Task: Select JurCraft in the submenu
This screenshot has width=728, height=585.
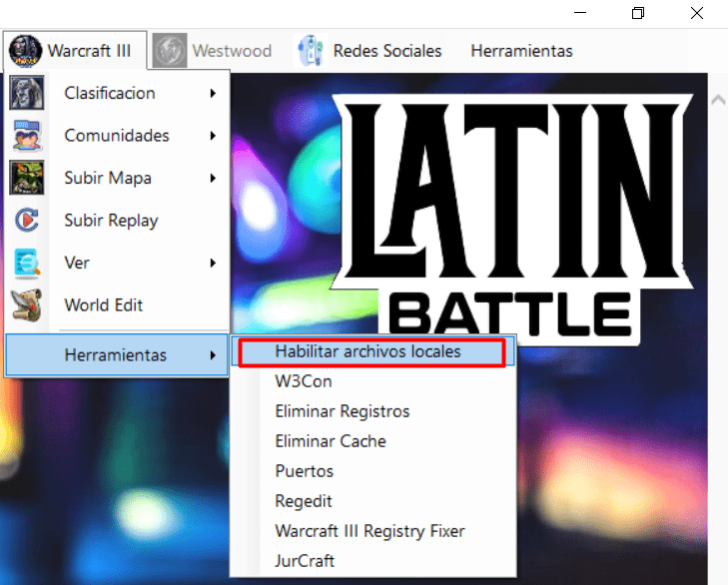Action: pos(373,560)
